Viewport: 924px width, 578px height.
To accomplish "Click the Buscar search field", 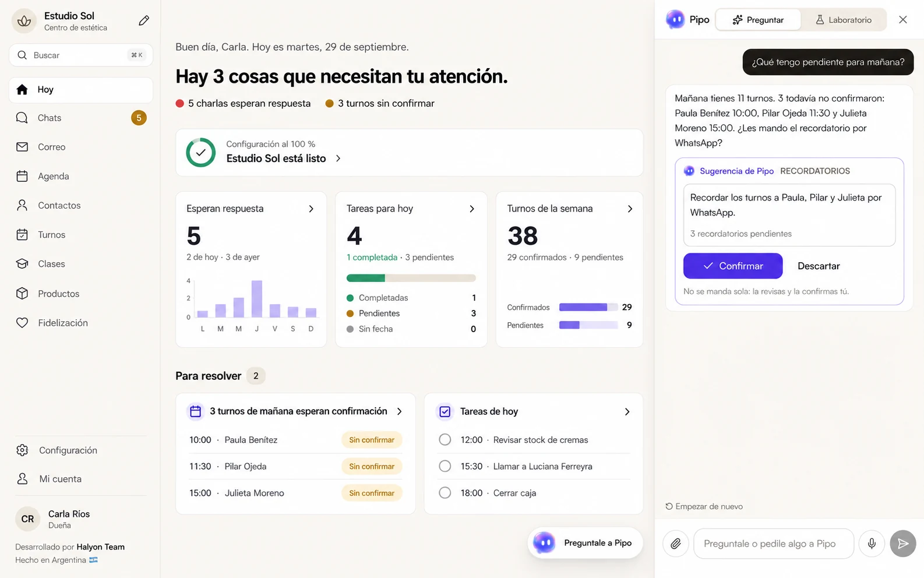I will [81, 55].
